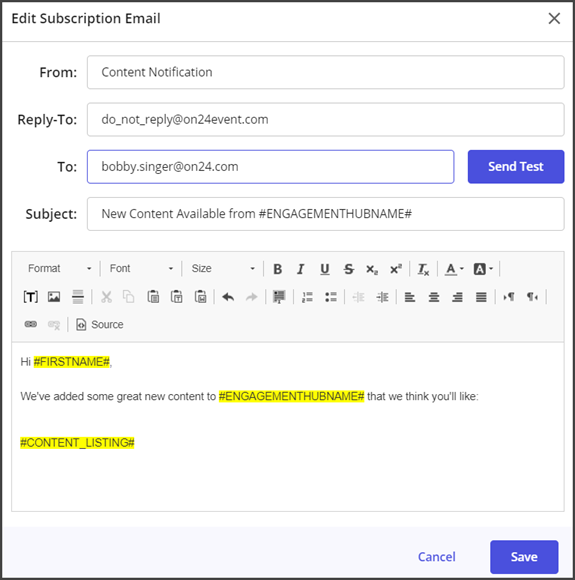575x580 pixels.
Task: Click the Undo arrow
Action: click(228, 297)
